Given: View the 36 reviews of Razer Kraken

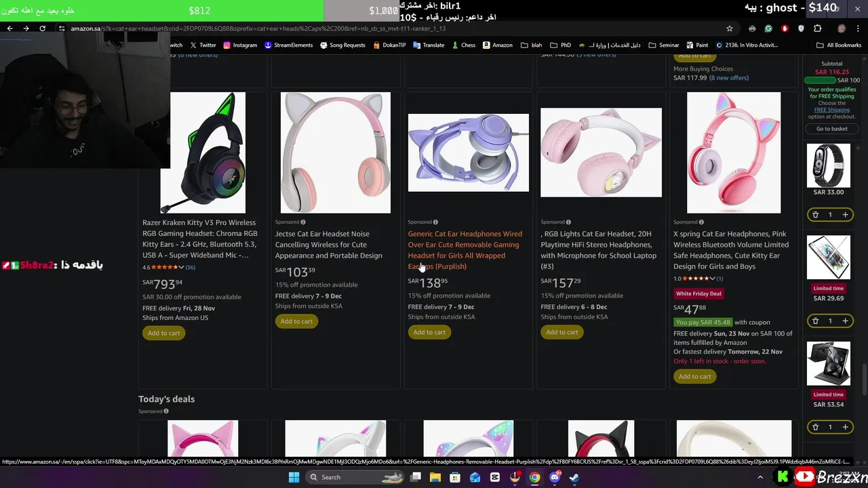Looking at the screenshot, I should [x=191, y=267].
